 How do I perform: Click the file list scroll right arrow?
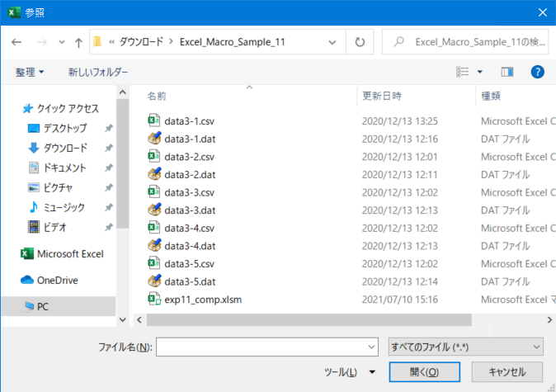coord(549,319)
